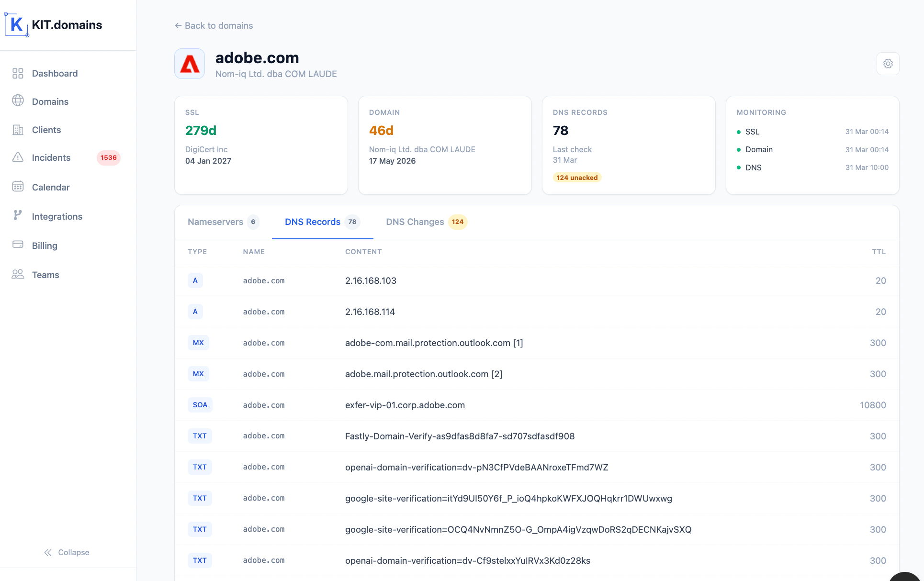The width and height of the screenshot is (924, 581).
Task: Click the Billing card icon
Action: (18, 245)
